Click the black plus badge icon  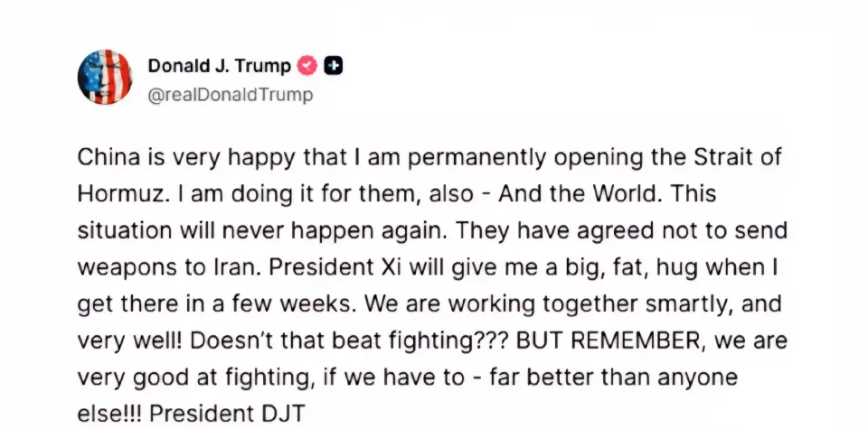pyautogui.click(x=334, y=65)
